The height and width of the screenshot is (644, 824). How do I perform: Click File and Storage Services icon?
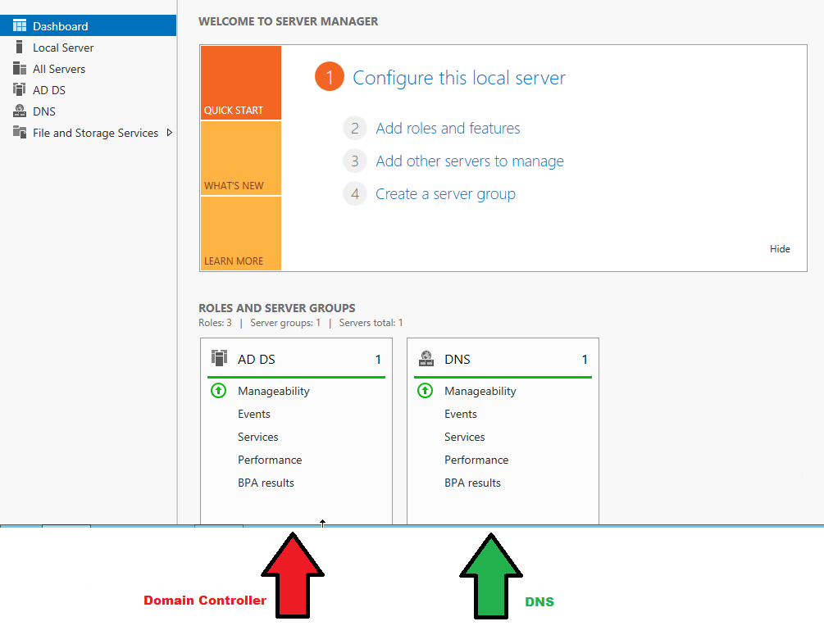tap(20, 133)
